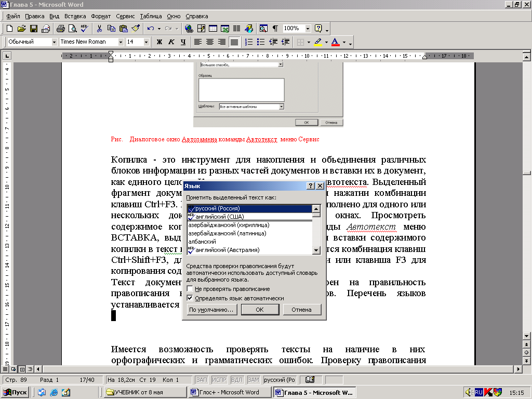Image resolution: width=532 pixels, height=399 pixels.
Task: Activate the Format Painter brush
Action: coord(136,29)
